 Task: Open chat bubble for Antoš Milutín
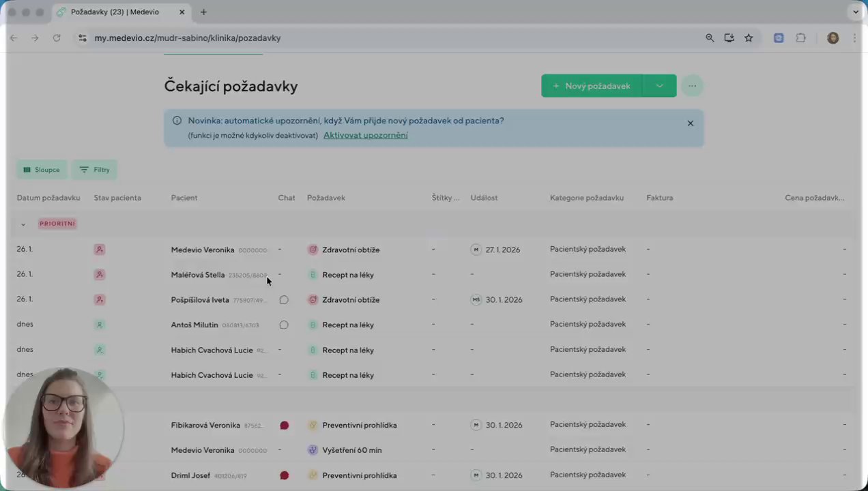click(284, 325)
